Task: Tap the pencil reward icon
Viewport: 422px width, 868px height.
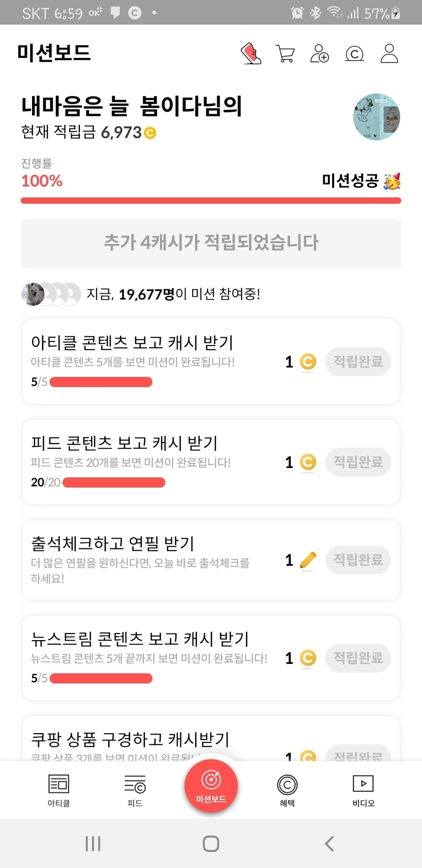Action: (x=308, y=560)
